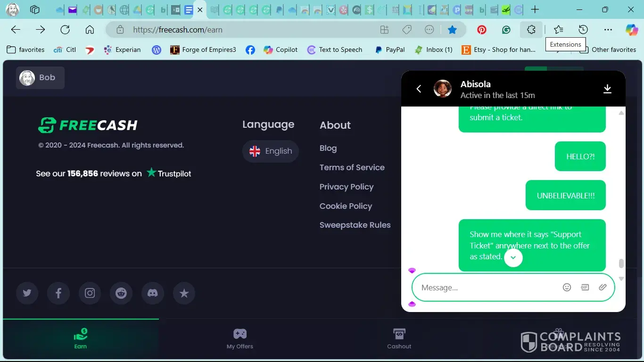Open the Settings and more menu

[608, 30]
